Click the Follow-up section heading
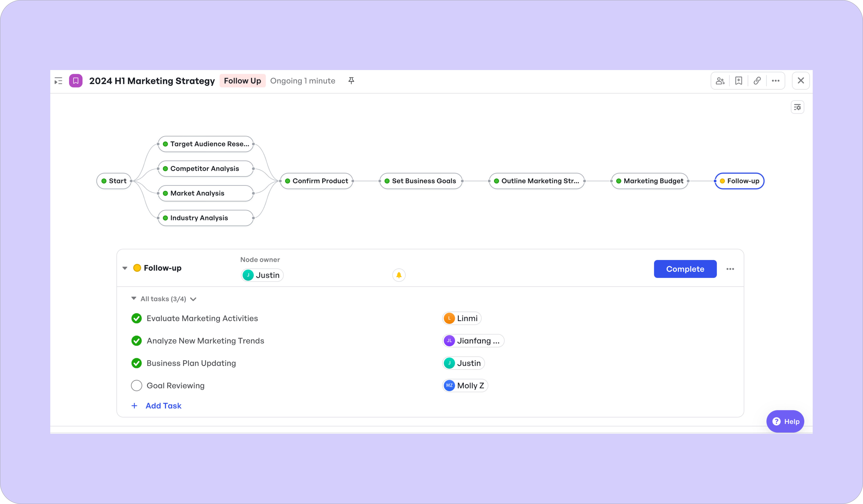Screen dimensions: 863x504 [163, 268]
